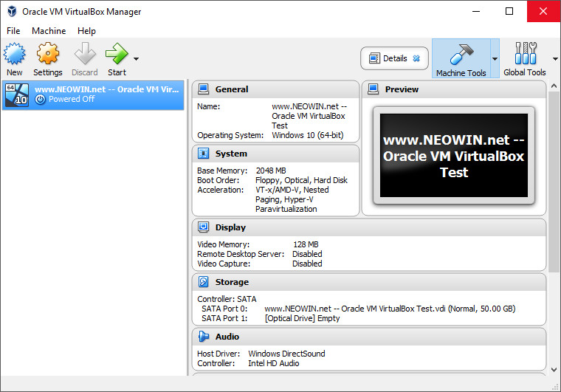
Task: Open the Help menu
Action: point(86,31)
